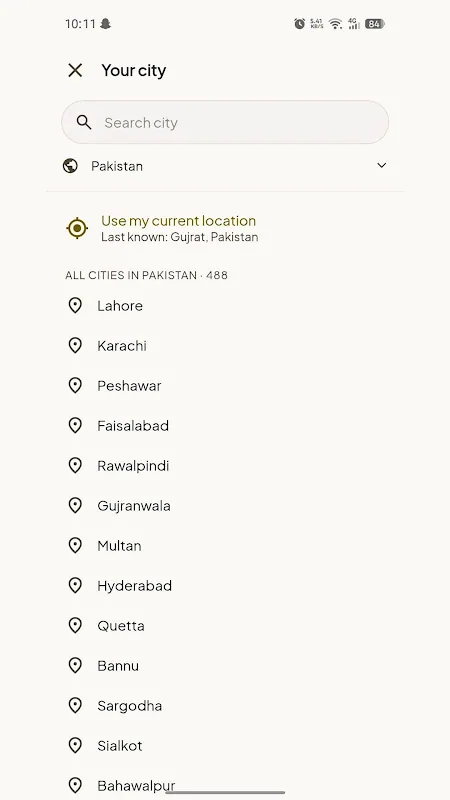Tap the pin icon beside Hyderabad
Image resolution: width=450 pixels, height=800 pixels.
tap(75, 586)
